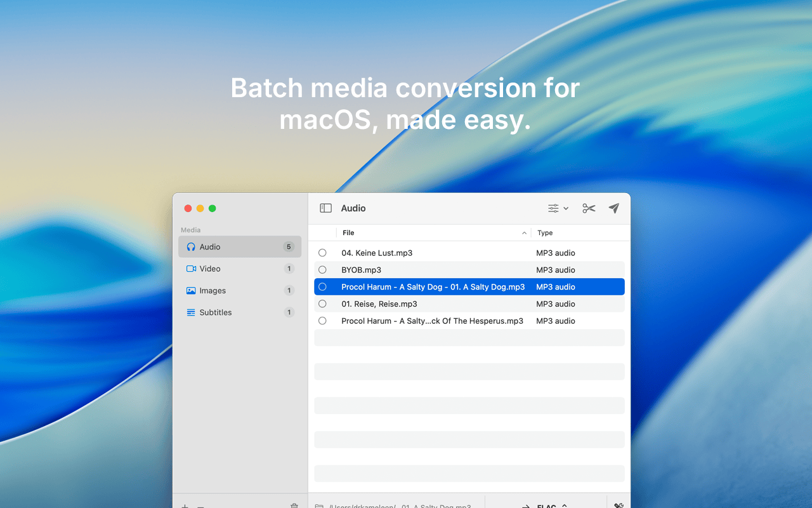The width and height of the screenshot is (812, 508).
Task: Zoom the window with the green button
Action: [x=213, y=208]
